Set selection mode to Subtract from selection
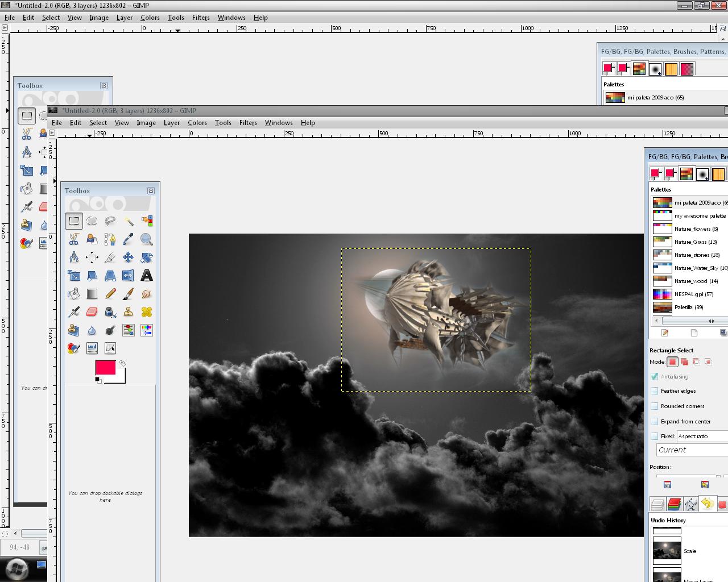This screenshot has height=582, width=728. 696,361
